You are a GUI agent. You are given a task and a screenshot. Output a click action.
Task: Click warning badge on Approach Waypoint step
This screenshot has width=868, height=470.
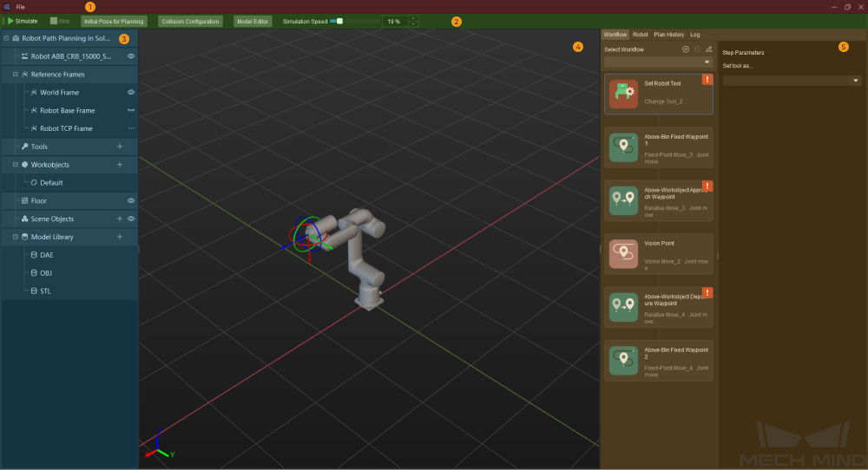[707, 186]
